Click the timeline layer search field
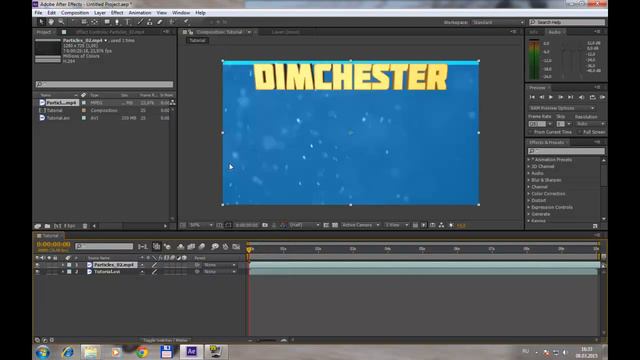The image size is (640, 360). point(104,246)
